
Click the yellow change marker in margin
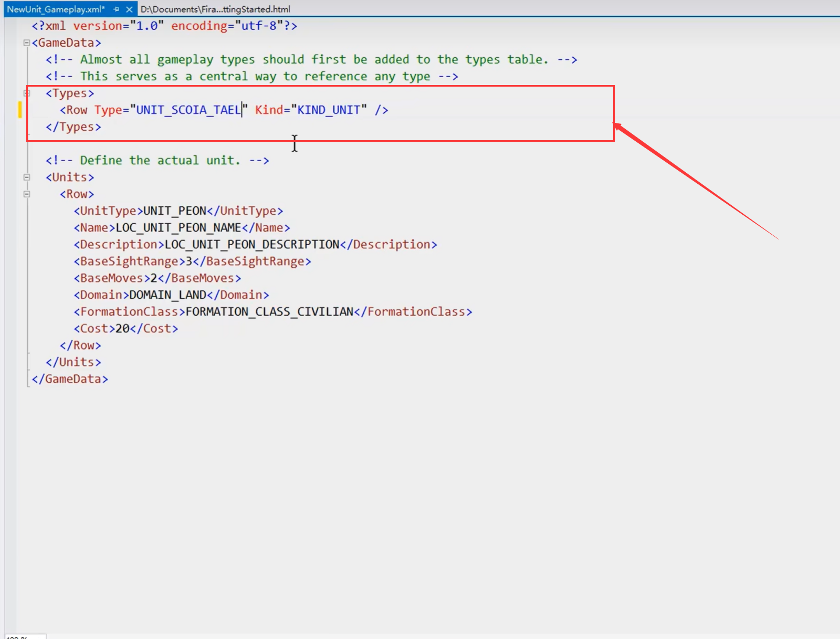pos(20,110)
